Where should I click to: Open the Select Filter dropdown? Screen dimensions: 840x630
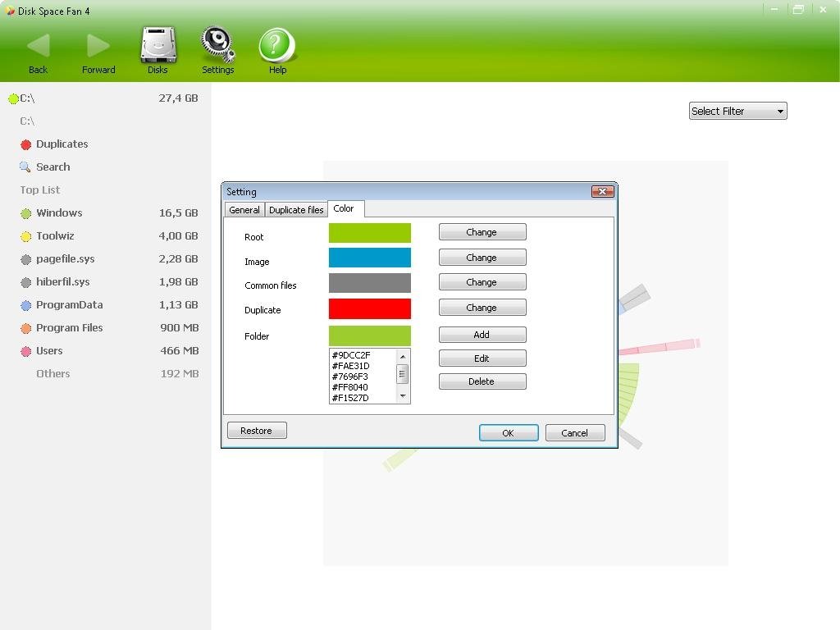pos(737,111)
